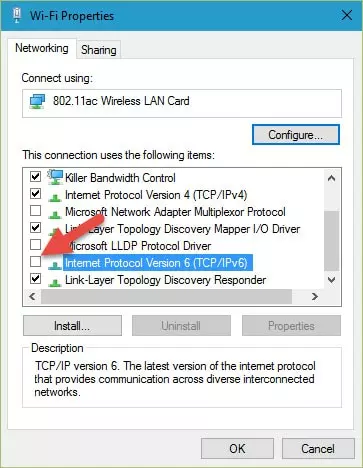
Task: Uncheck Killer Bandwidth Control checkbox
Action: 35,176
